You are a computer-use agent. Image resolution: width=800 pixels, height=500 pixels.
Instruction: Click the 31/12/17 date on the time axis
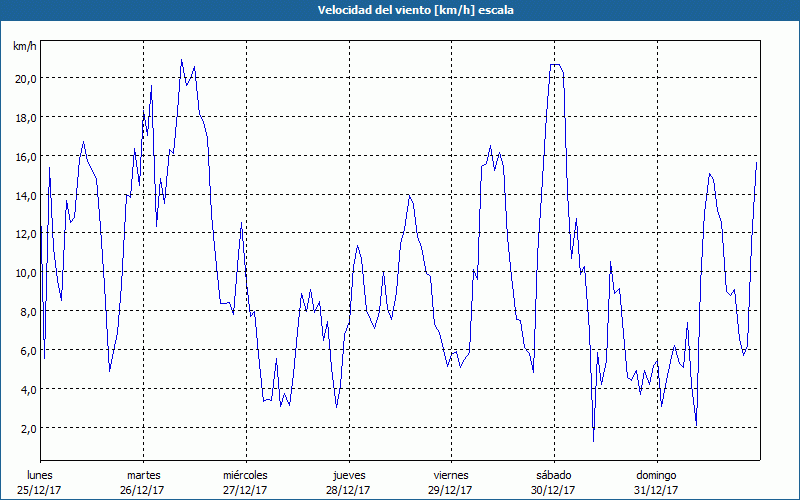pos(656,490)
